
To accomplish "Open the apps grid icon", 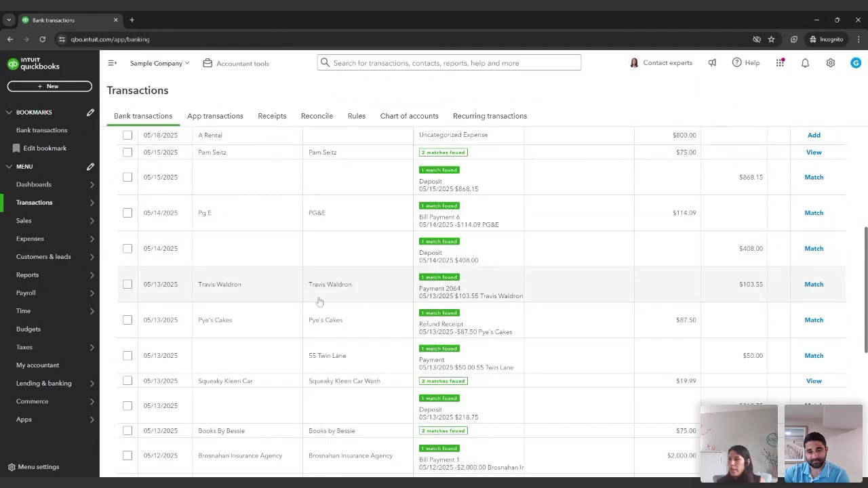I will [x=780, y=63].
